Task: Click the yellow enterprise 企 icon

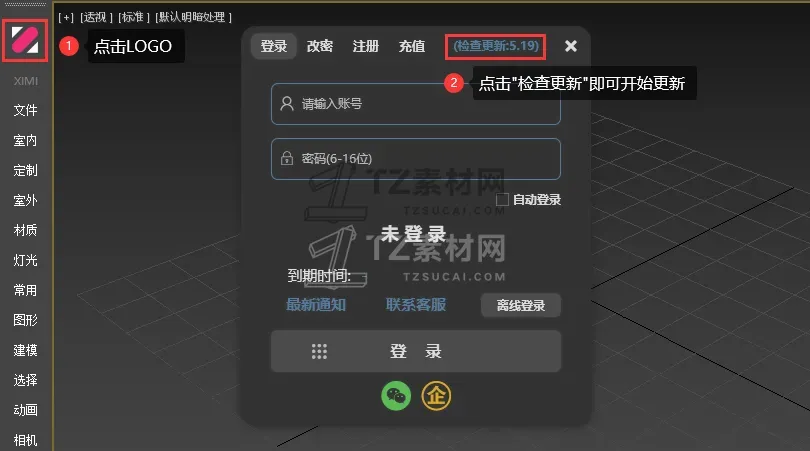Action: (x=436, y=396)
